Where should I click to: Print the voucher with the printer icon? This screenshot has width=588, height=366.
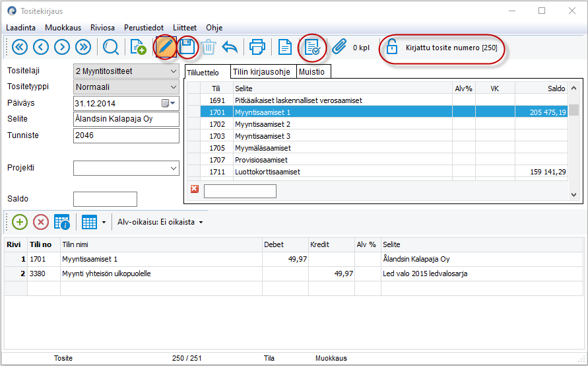(x=257, y=48)
